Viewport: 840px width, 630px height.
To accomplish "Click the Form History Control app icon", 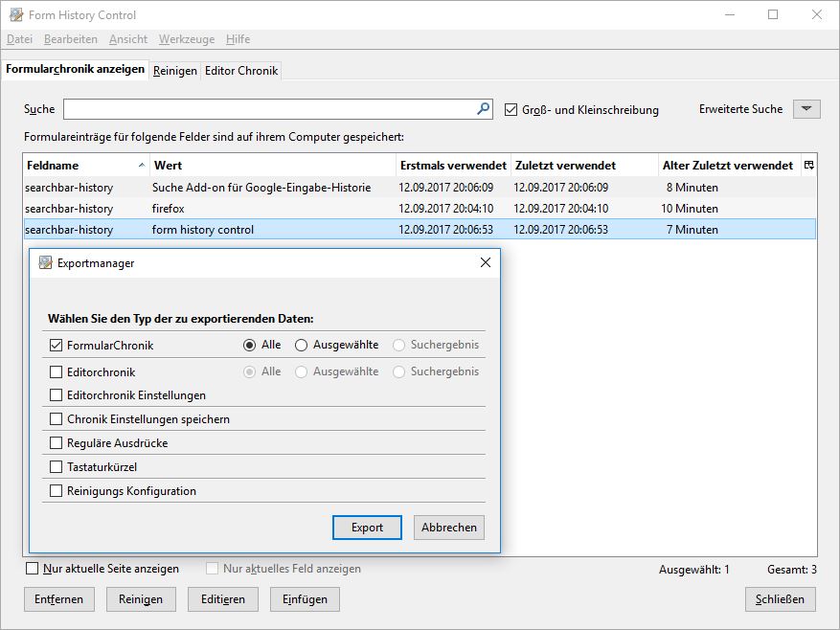I will [x=16, y=15].
